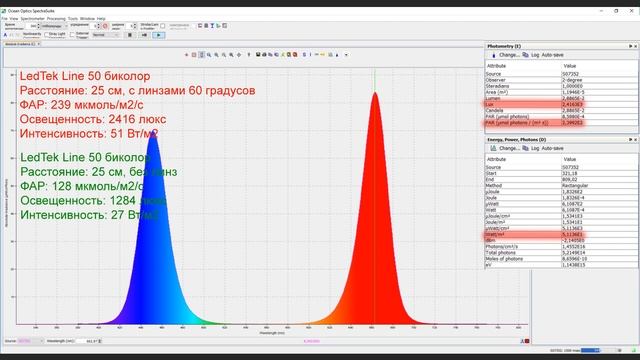Select the Watt/m² row in Energy table
Image resolution: width=640 pixels, height=360 pixels.
561,234
